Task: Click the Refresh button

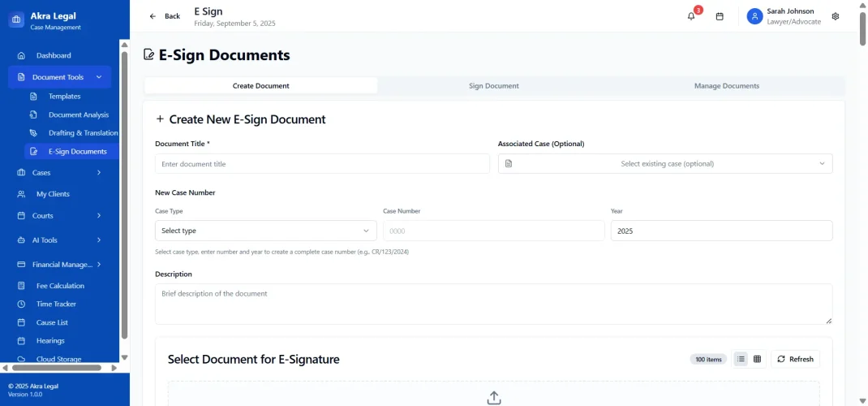Action: (x=795, y=359)
